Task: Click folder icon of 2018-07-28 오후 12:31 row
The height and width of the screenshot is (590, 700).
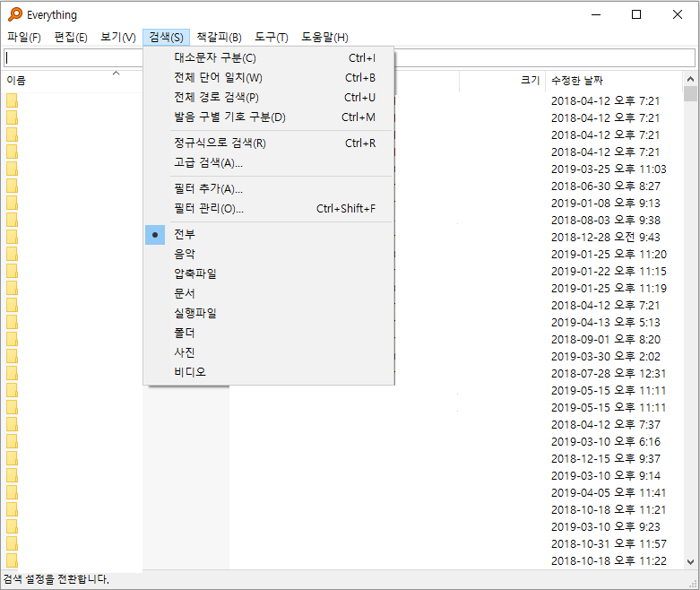Action: (x=12, y=373)
